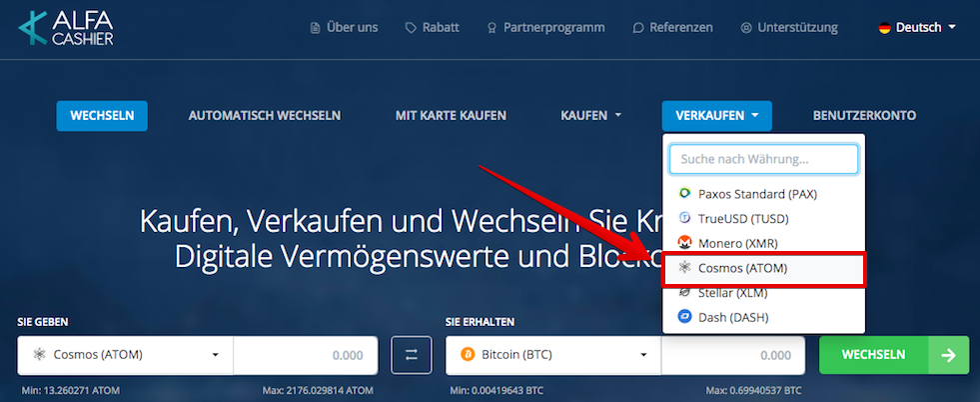
Task: Click the Dash coin icon
Action: tap(685, 317)
